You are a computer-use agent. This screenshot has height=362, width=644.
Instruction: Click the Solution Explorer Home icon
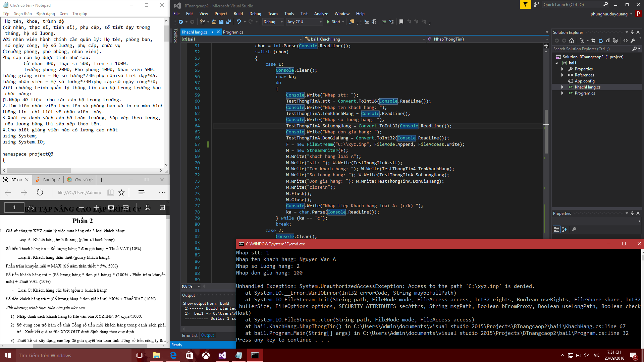click(572, 41)
